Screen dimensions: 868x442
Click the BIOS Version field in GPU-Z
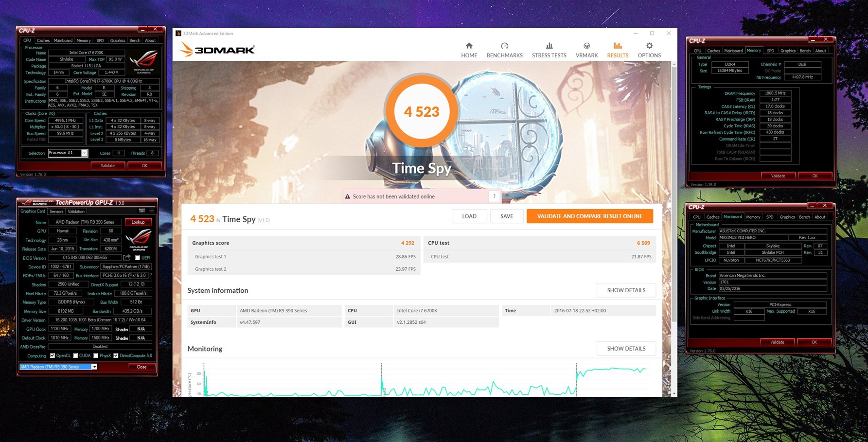point(85,258)
